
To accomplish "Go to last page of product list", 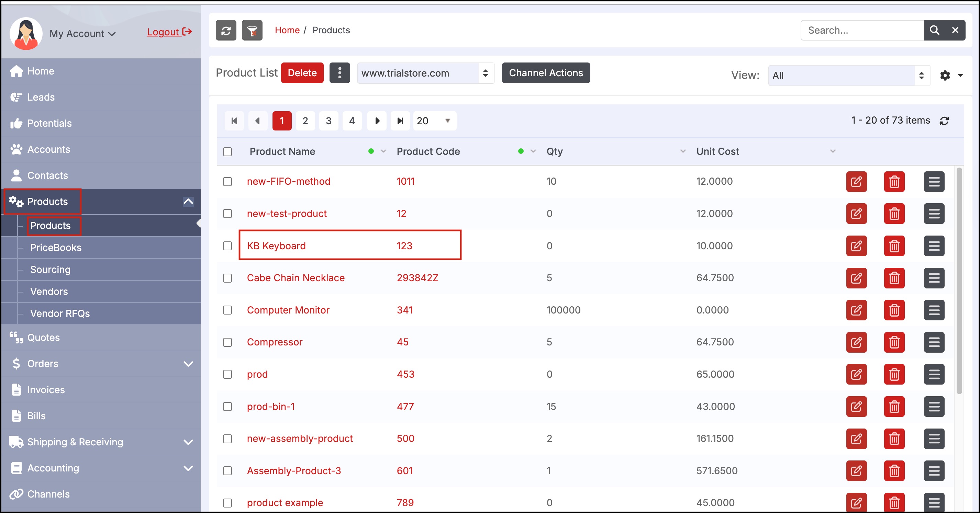I will pyautogui.click(x=400, y=121).
